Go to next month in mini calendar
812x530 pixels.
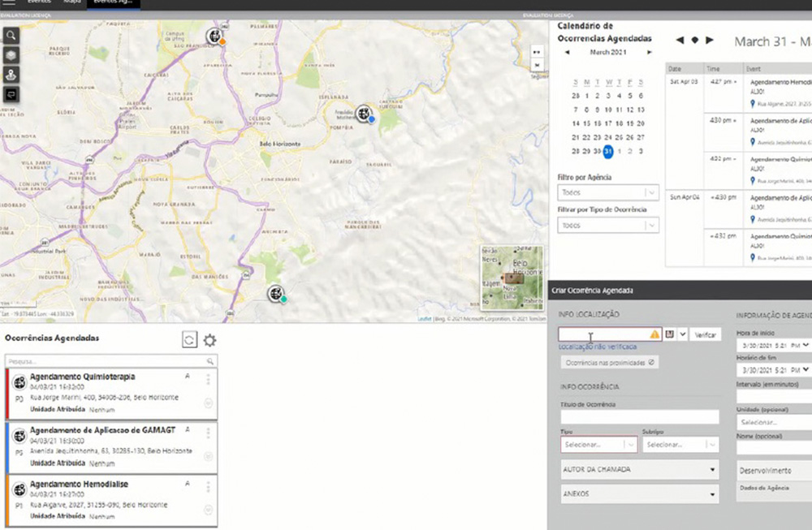click(649, 52)
